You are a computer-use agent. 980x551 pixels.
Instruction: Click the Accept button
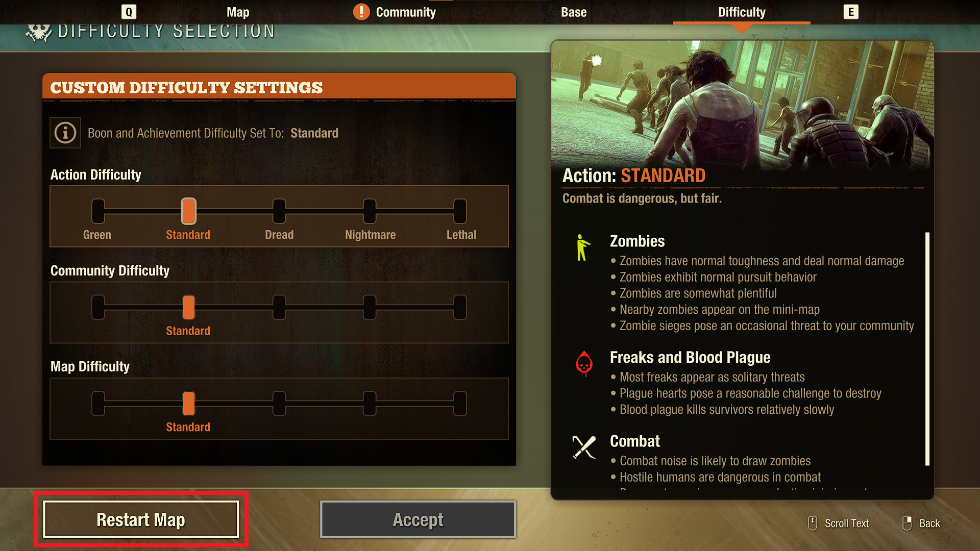click(x=418, y=519)
